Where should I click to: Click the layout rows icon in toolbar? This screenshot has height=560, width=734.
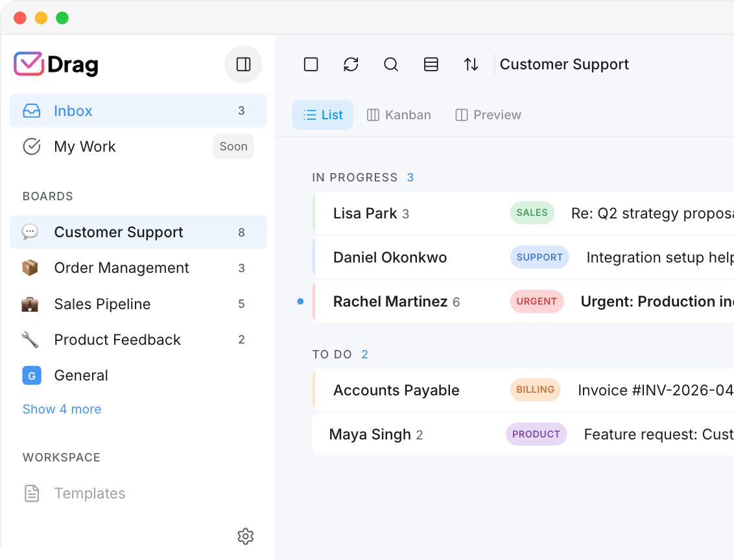431,64
